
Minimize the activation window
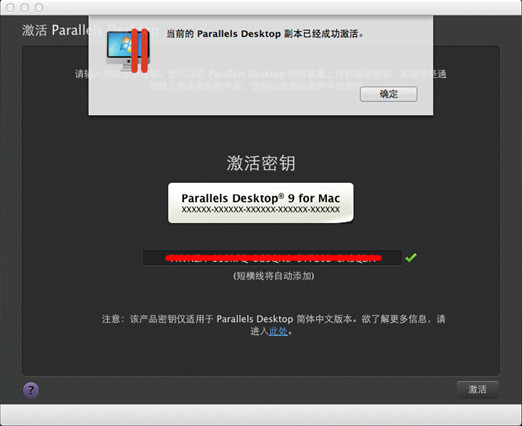coord(25,7)
